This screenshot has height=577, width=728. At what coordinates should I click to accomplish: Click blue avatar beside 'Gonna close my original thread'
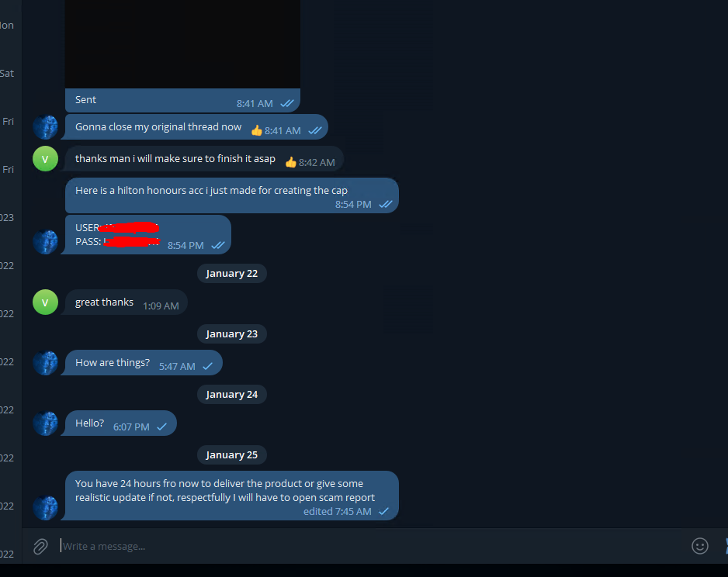(46, 127)
